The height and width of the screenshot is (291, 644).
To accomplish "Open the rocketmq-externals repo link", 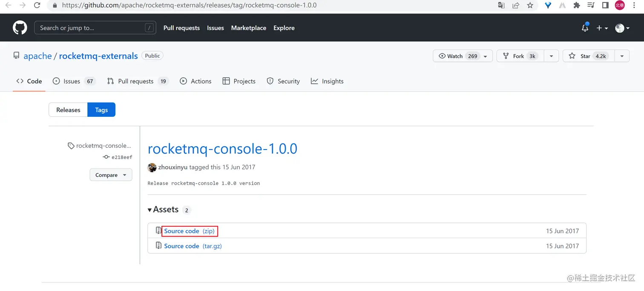I will (98, 56).
